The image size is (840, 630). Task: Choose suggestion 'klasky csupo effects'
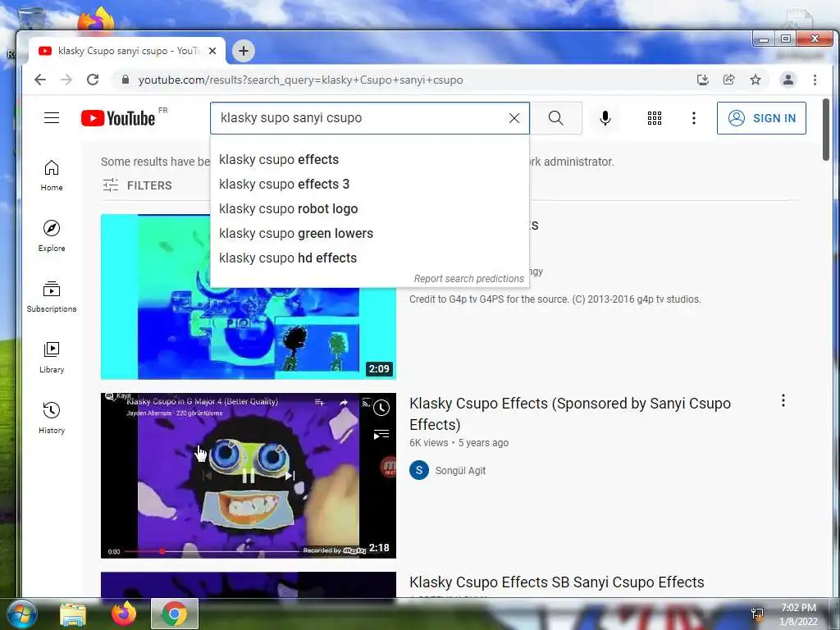pyautogui.click(x=370, y=160)
